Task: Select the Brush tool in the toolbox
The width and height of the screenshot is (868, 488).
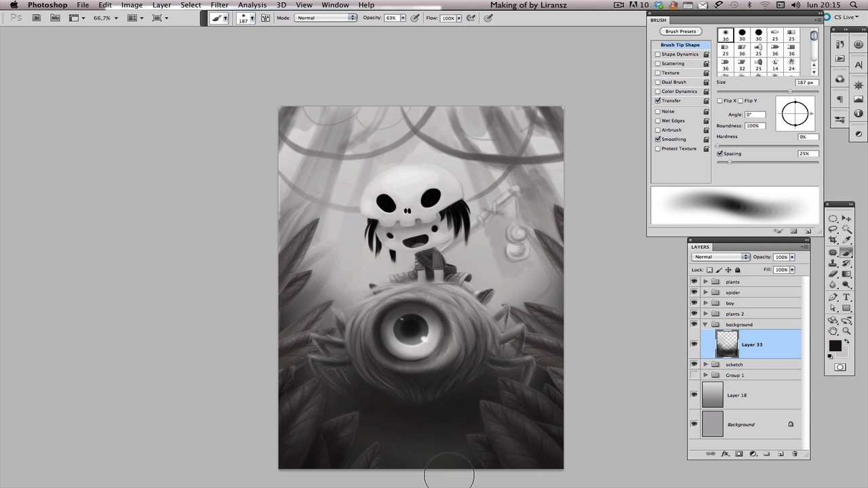Action: point(846,252)
